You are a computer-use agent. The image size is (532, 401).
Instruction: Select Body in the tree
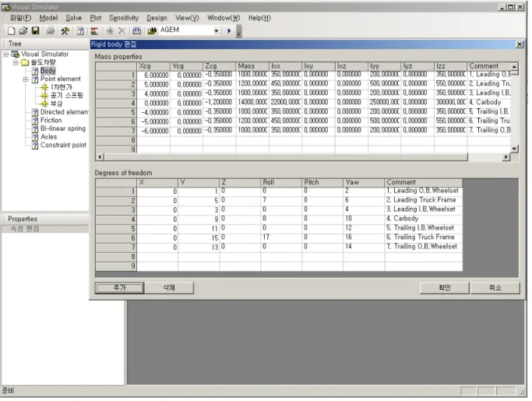[48, 71]
